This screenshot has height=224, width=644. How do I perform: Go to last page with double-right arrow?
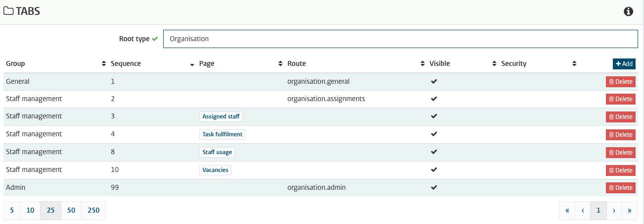coord(630,210)
